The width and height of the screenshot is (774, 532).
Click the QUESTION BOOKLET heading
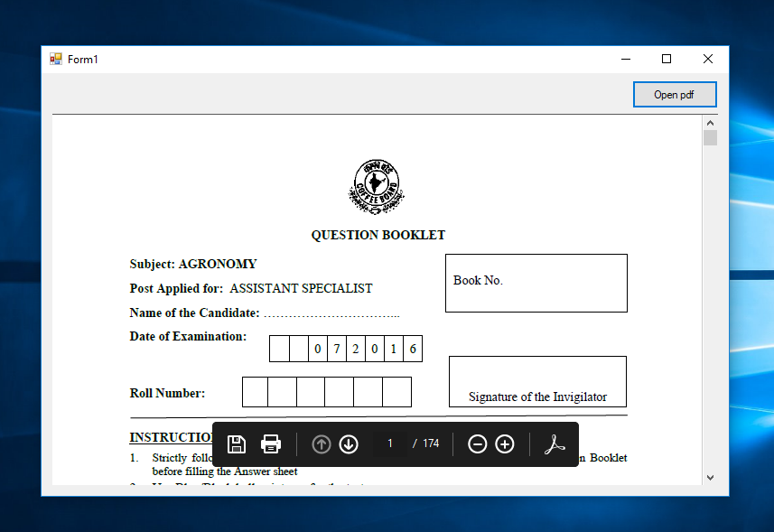coord(378,235)
